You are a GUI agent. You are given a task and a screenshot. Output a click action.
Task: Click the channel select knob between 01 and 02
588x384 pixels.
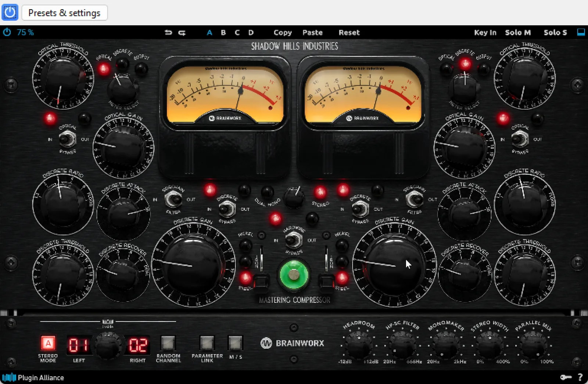pyautogui.click(x=108, y=345)
